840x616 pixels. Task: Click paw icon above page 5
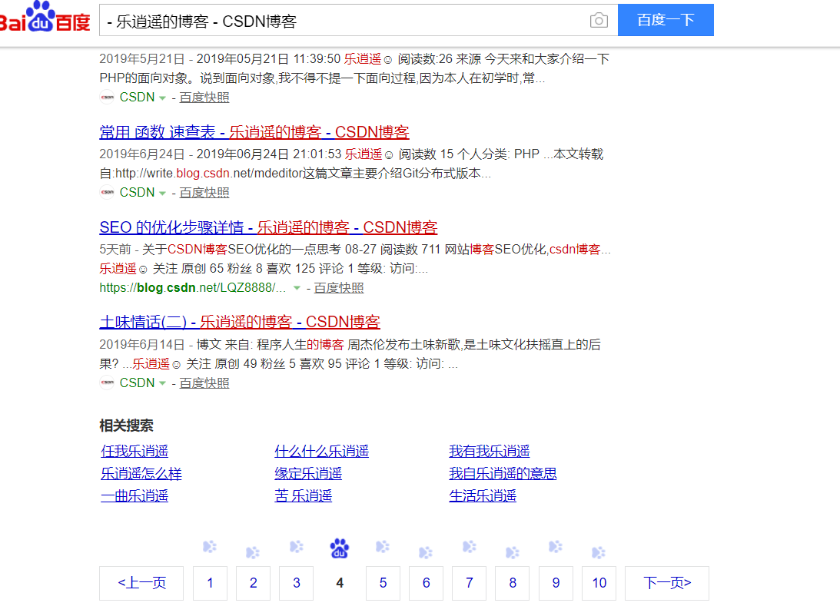point(383,546)
